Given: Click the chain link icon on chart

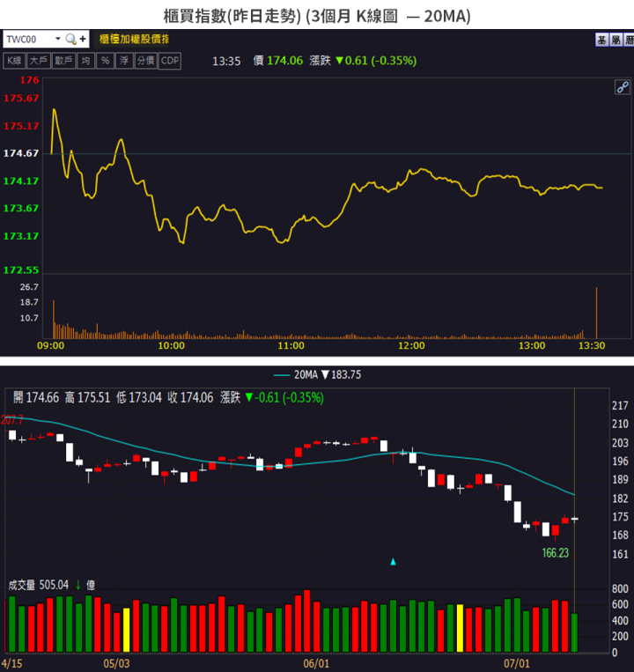Looking at the screenshot, I should (x=622, y=86).
